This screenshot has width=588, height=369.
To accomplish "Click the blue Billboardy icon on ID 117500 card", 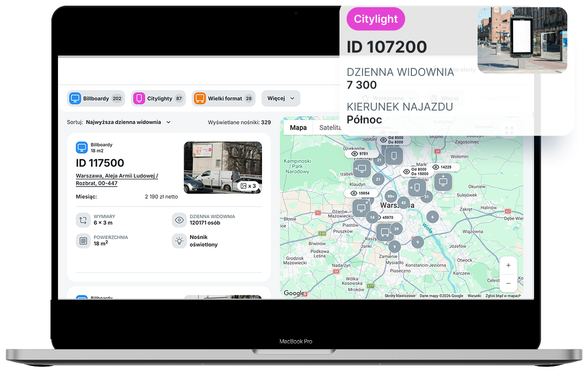I will coord(81,147).
